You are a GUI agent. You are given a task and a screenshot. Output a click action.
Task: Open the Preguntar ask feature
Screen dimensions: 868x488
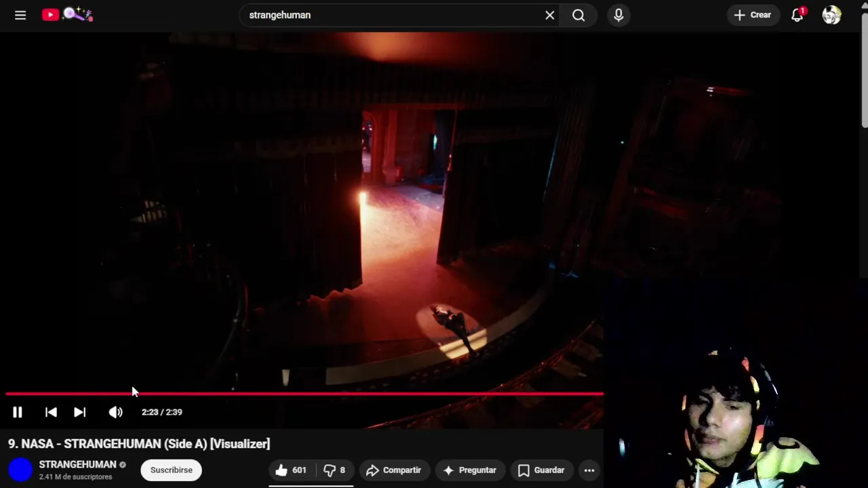pos(470,470)
